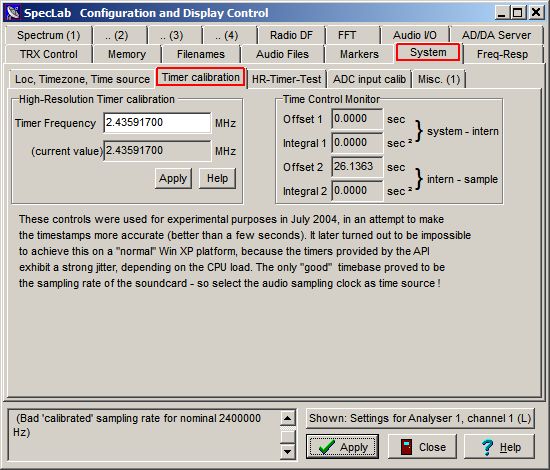Click the Offset 1 value field
The width and height of the screenshot is (550, 470).
357,119
